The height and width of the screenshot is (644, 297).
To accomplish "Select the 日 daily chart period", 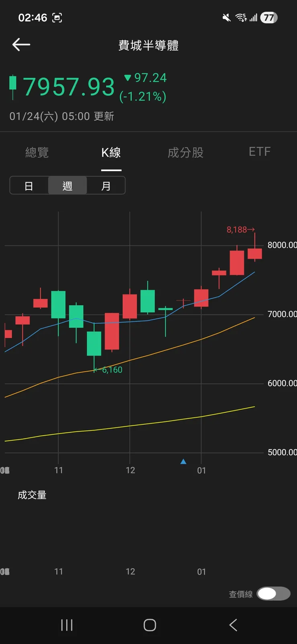I will pyautogui.click(x=29, y=186).
